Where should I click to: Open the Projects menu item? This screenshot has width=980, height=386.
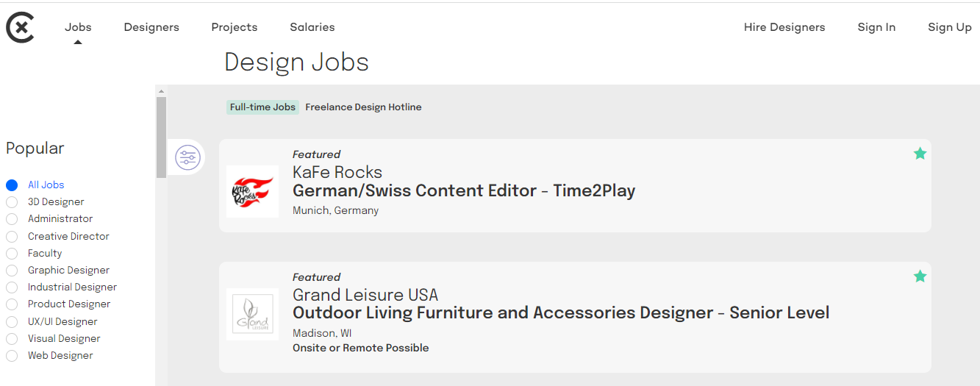coord(235,27)
